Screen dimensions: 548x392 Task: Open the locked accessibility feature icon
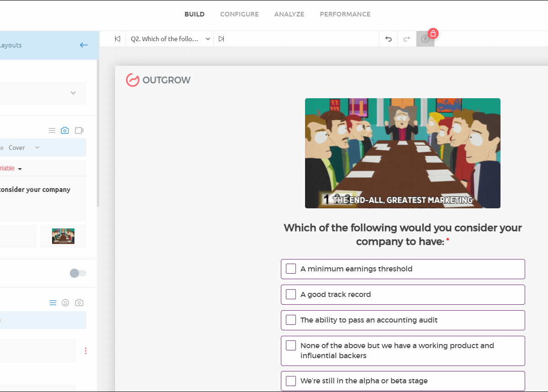tap(426, 39)
